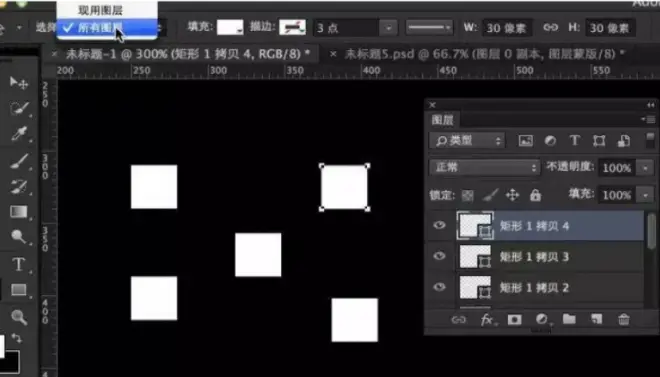660x377 pixels.
Task: Open fill color swatch in options bar
Action: (230, 27)
